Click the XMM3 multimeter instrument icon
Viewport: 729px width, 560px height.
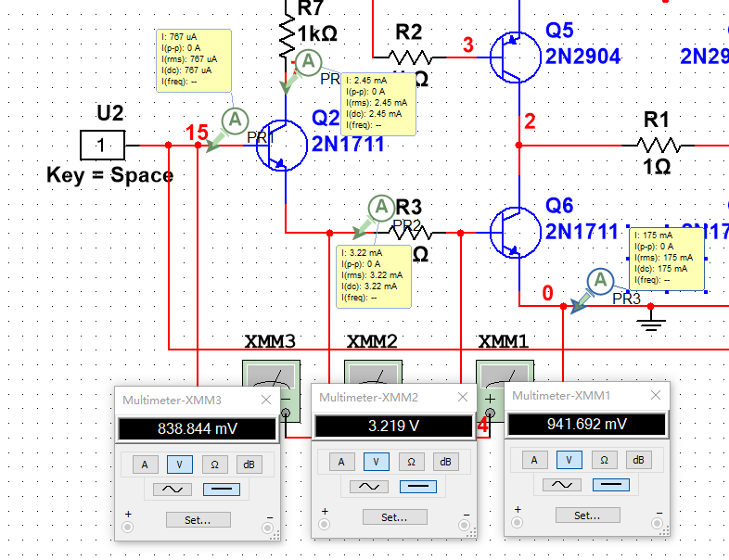tap(271, 373)
